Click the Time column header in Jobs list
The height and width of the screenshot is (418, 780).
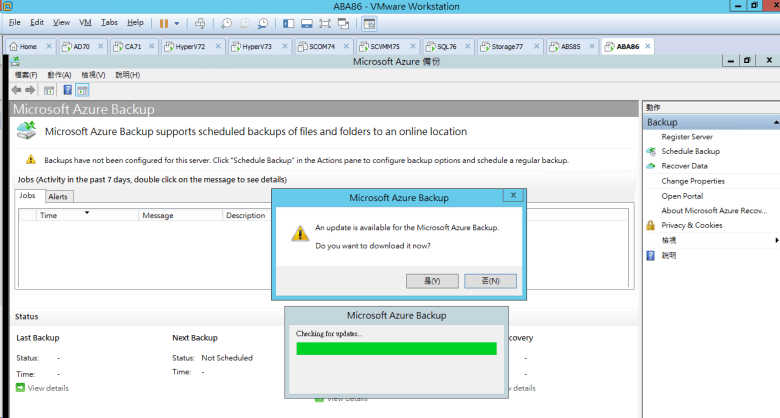coord(48,215)
